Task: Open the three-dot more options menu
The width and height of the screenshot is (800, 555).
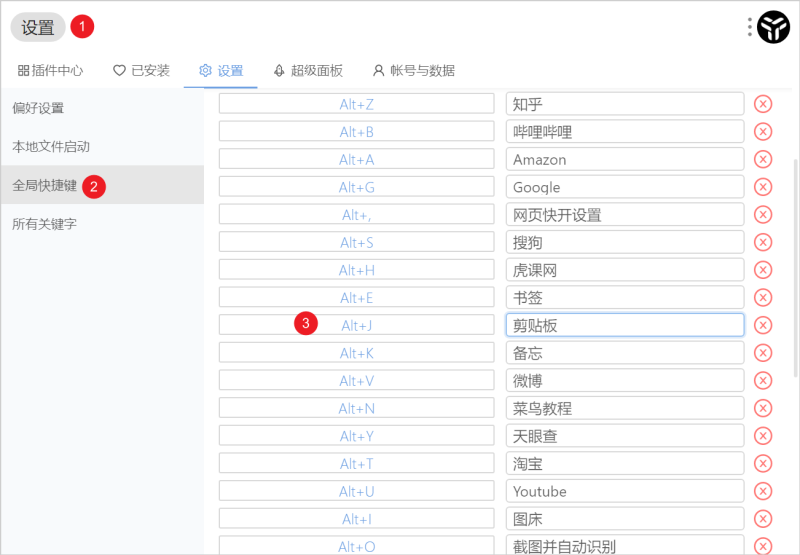Action: 749,27
